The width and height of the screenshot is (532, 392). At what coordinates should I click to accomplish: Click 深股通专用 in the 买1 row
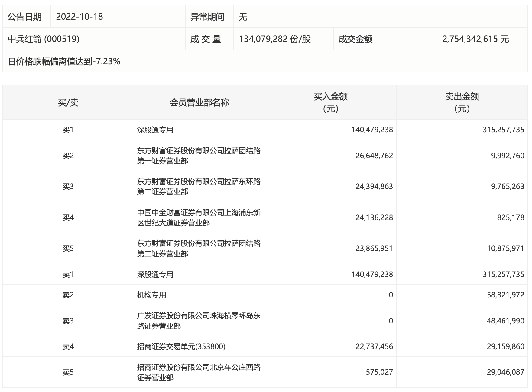[155, 130]
